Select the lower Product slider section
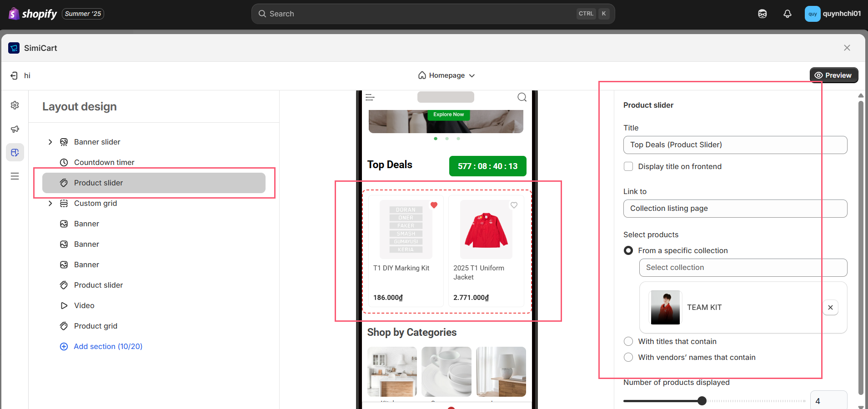 pyautogui.click(x=98, y=285)
